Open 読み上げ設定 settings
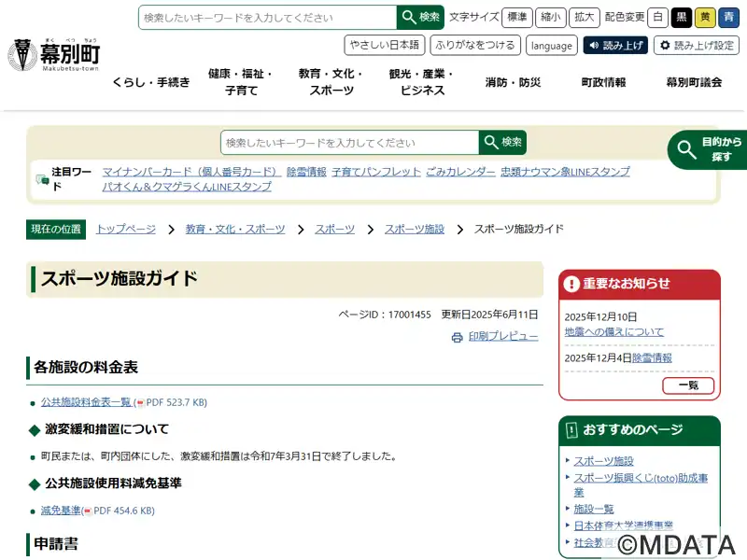Viewport: 747px width, 560px height. tap(697, 45)
